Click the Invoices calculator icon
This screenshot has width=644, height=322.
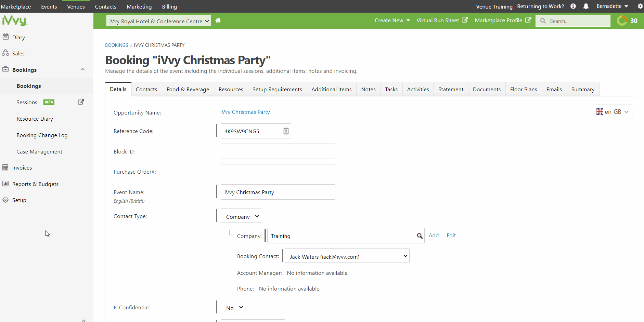coord(5,167)
